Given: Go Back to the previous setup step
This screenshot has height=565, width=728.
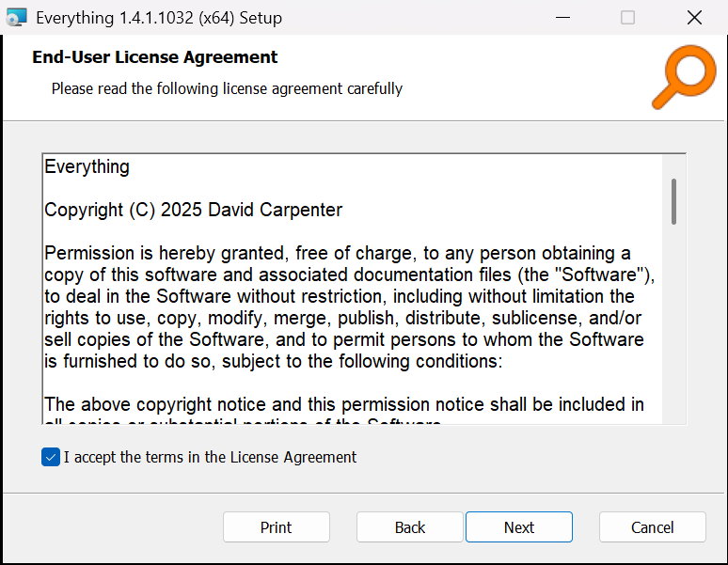Looking at the screenshot, I should (410, 527).
